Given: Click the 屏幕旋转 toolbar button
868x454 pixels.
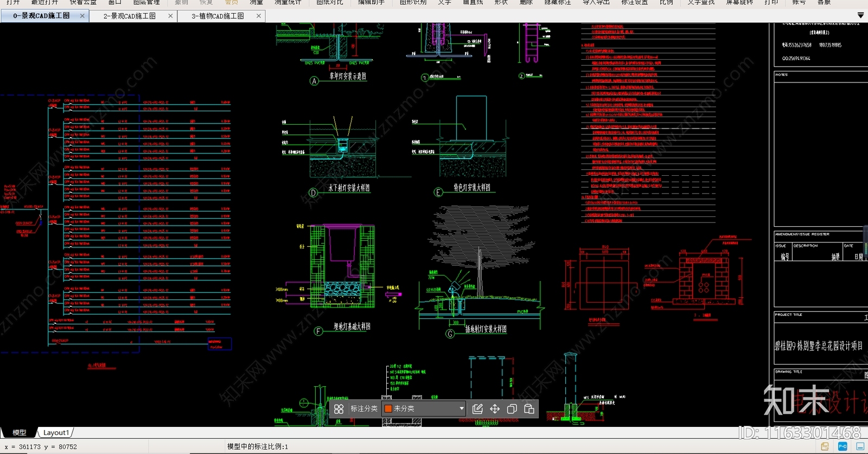Looking at the screenshot, I should point(739,2).
